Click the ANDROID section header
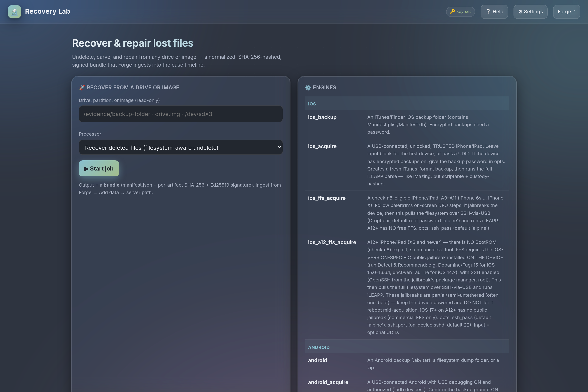Image resolution: width=588 pixels, height=392 pixels. point(407,347)
